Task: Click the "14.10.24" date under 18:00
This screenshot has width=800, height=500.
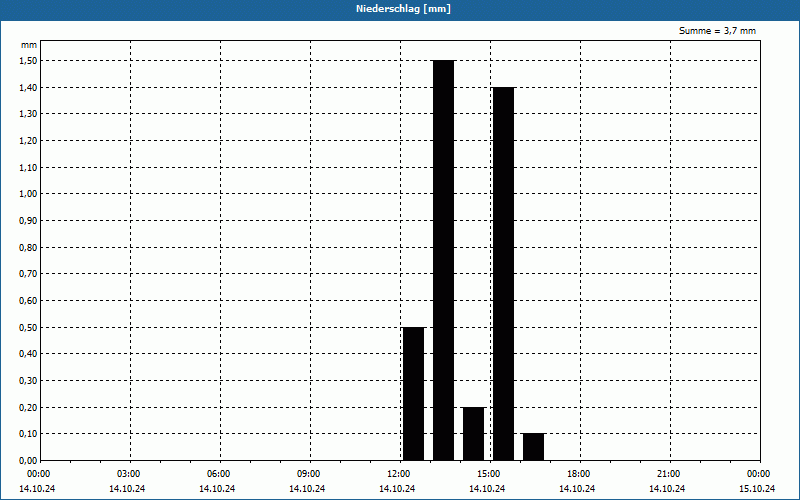Action: tap(577, 489)
